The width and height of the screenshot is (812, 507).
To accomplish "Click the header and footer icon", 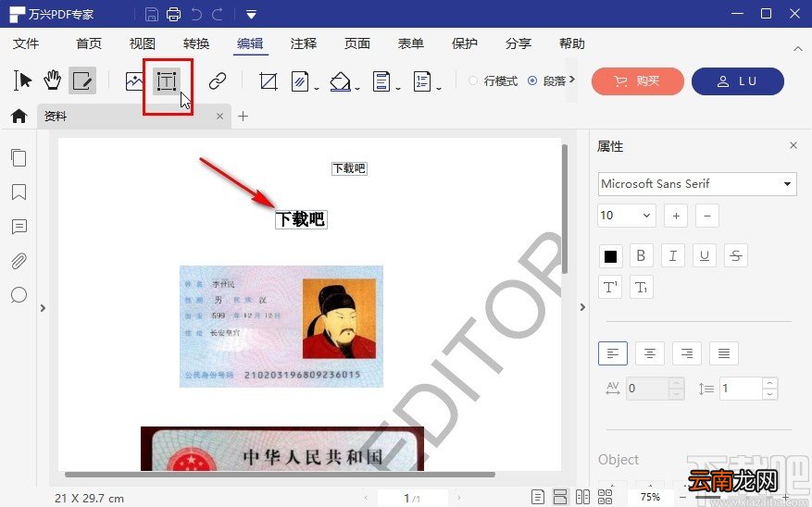I will [x=381, y=81].
